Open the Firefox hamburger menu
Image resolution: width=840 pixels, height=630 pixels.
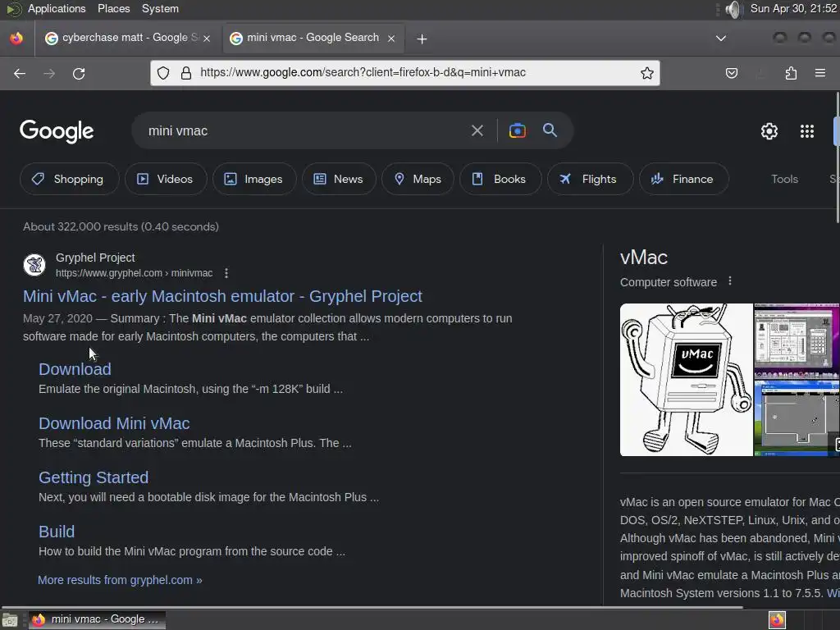[x=819, y=73]
